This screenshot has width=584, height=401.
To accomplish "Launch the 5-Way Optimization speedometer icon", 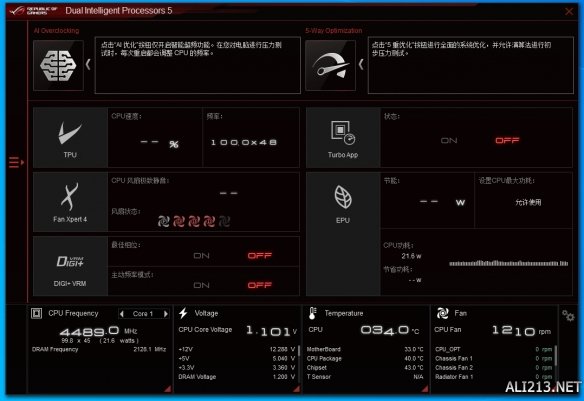I will (330, 66).
